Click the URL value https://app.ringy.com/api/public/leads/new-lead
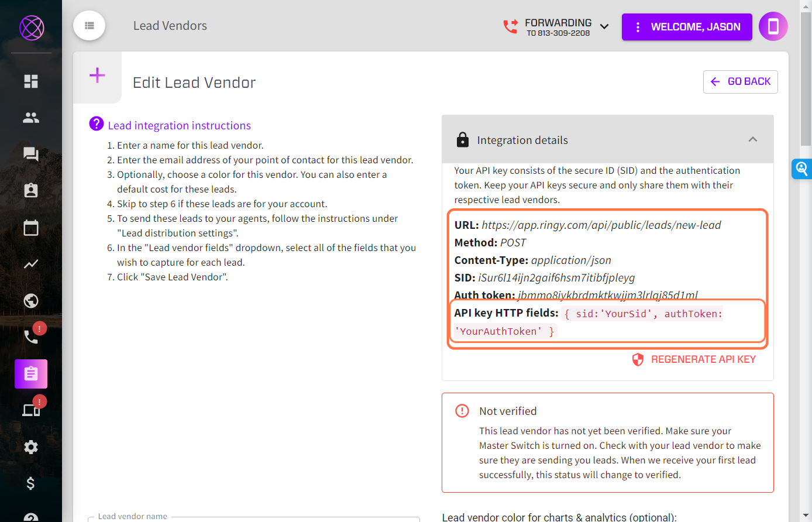Image resolution: width=812 pixels, height=522 pixels. coord(601,225)
